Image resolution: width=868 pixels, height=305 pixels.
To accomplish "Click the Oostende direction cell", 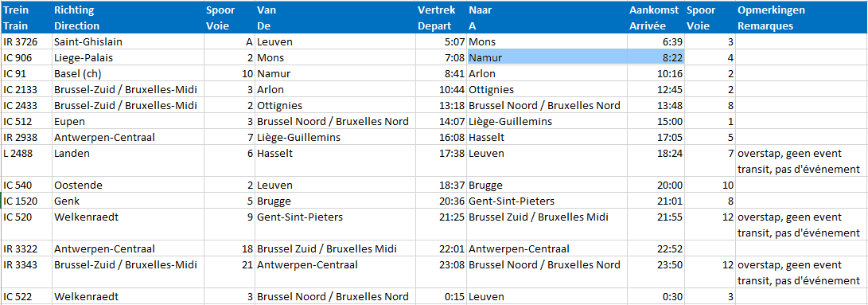I will [x=128, y=185].
